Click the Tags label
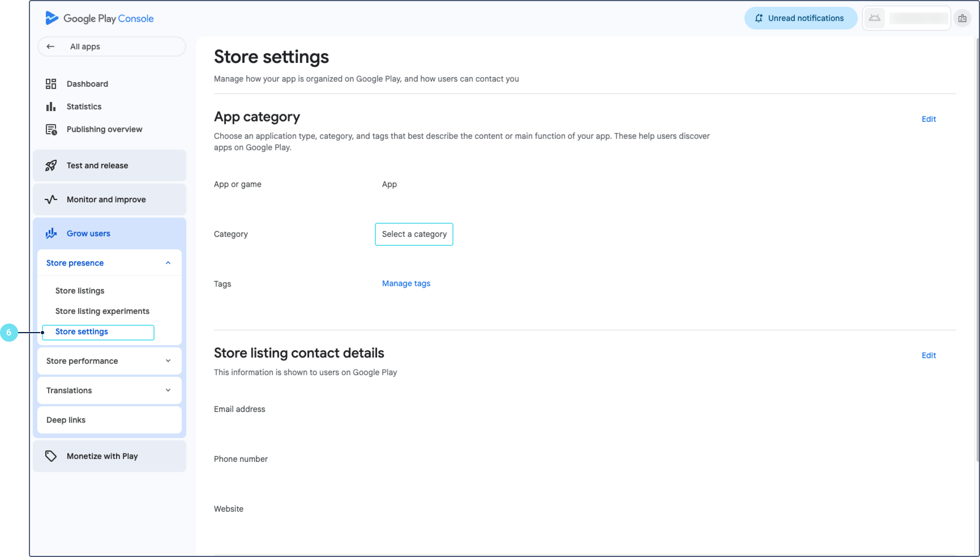The width and height of the screenshot is (980, 557). pos(222,284)
